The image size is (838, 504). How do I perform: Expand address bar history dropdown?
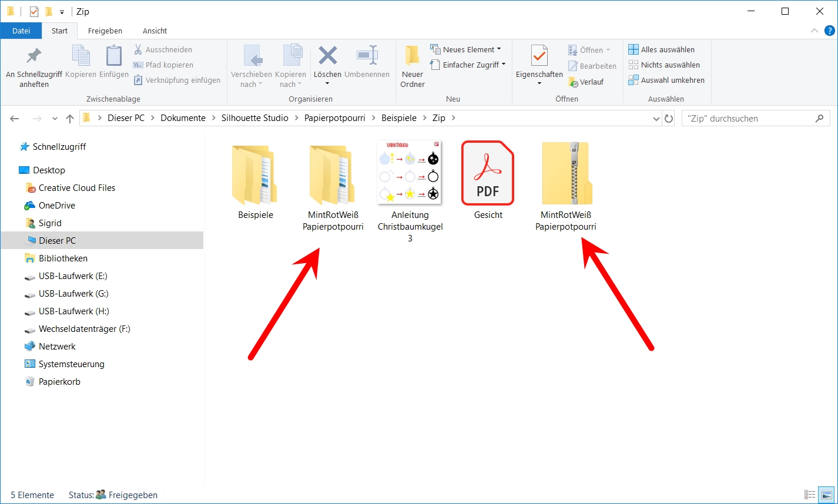pyautogui.click(x=656, y=119)
